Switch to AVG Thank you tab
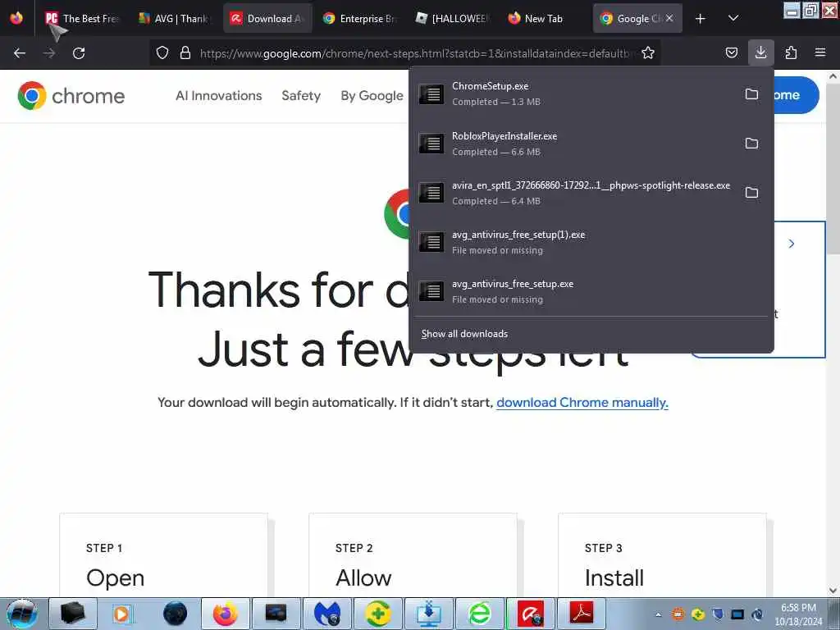 tap(174, 19)
